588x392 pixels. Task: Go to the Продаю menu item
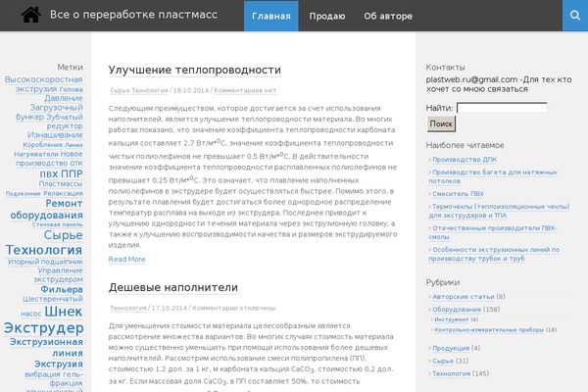[327, 16]
